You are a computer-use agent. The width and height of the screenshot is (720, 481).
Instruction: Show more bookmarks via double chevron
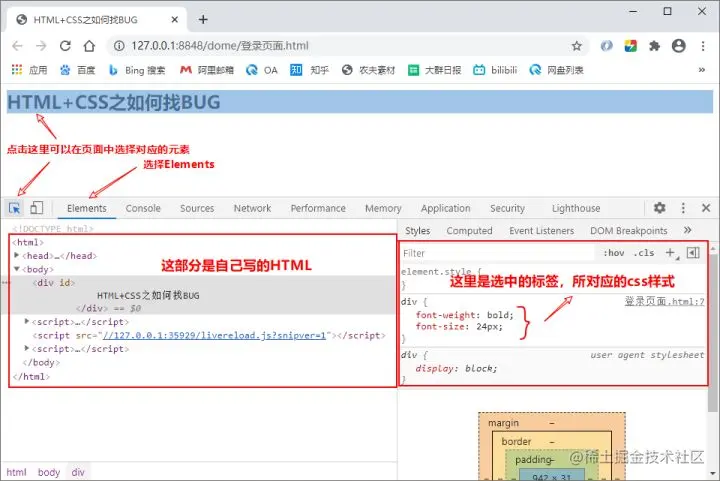702,70
